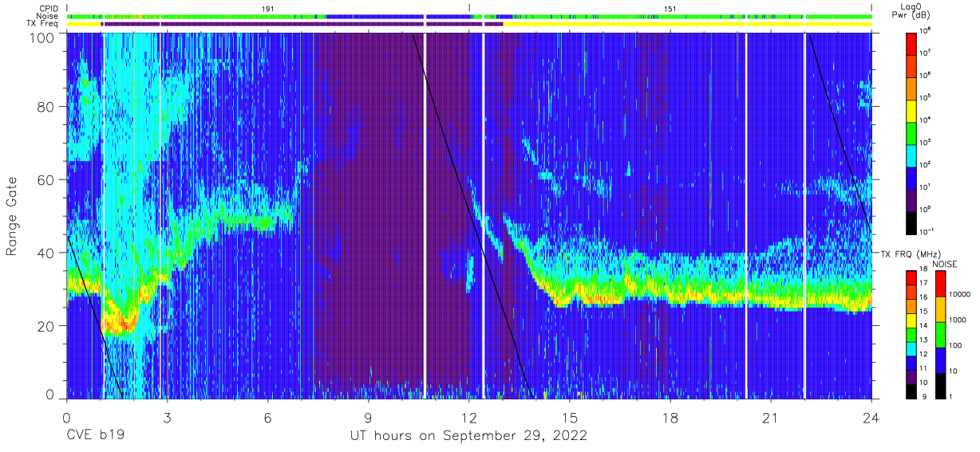Click UT hour tick label 24

tap(871, 418)
